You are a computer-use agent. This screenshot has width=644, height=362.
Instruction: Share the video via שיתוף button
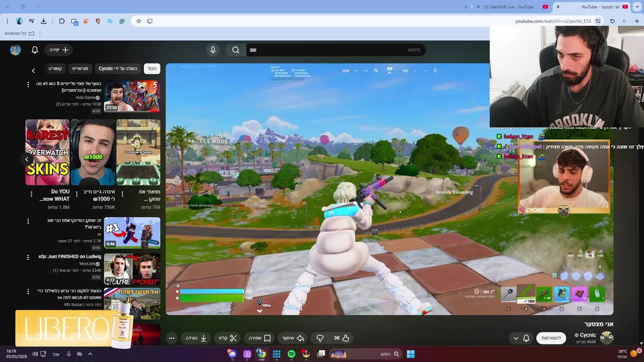click(293, 338)
